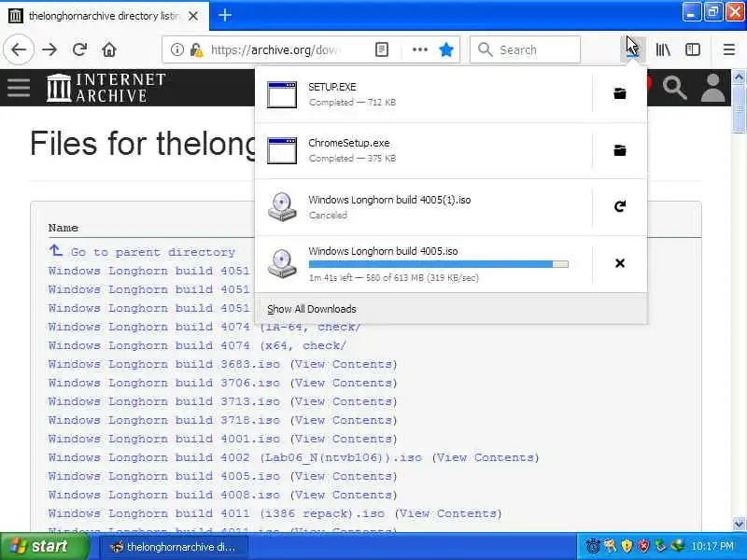
Task: Open containing folder for SETUP.EXE
Action: click(x=619, y=94)
